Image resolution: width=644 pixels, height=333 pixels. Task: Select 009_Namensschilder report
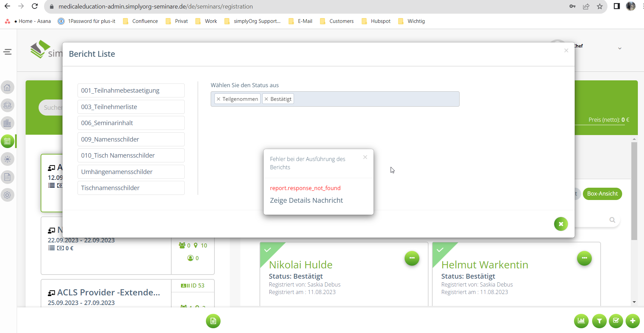(x=131, y=139)
